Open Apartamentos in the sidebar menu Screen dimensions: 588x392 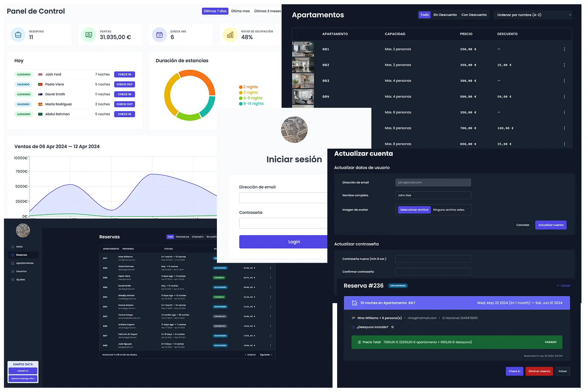[23, 263]
